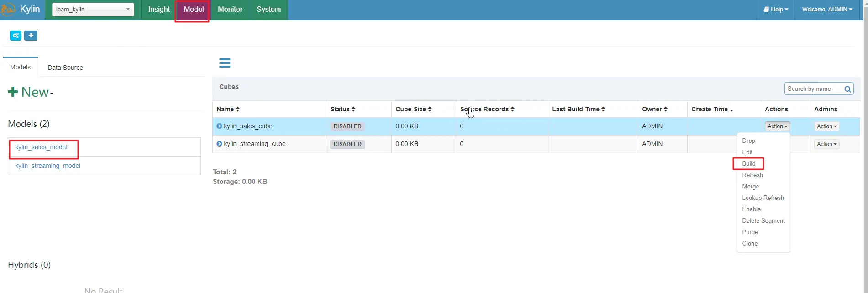Choose Merge from the Action menu
This screenshot has height=293, width=868.
pos(751,186)
